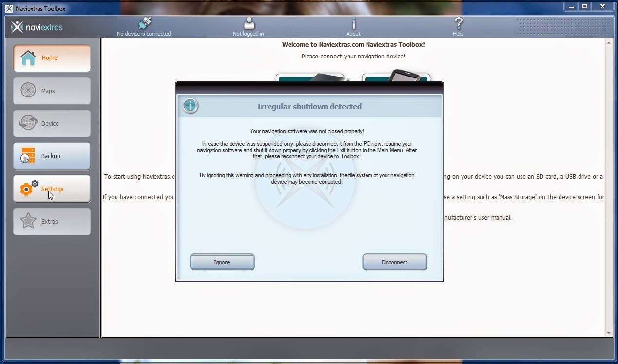Click the globe arrows icon on Device button
The image size is (618, 364).
click(28, 123)
